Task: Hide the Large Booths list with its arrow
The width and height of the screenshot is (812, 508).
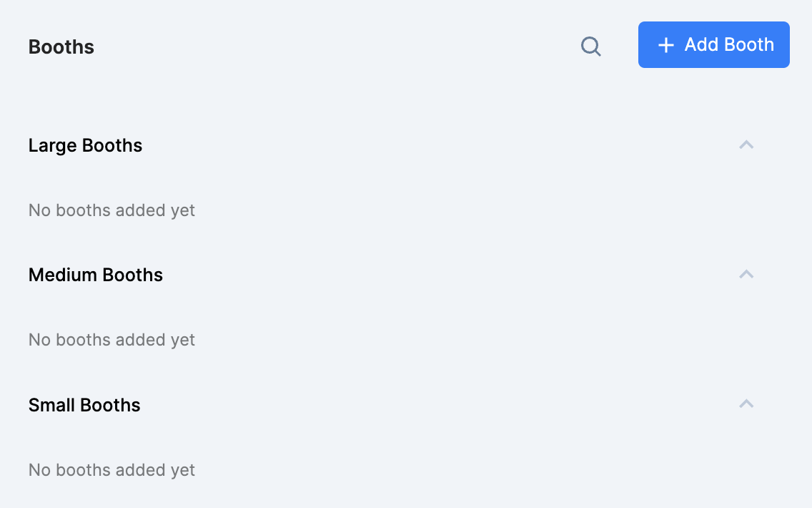Action: point(746,145)
